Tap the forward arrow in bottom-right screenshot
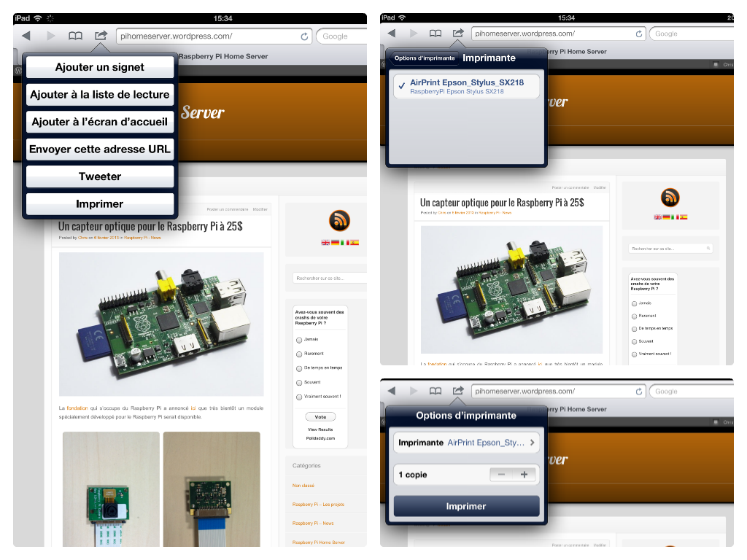This screenshot has height=560, width=747. (414, 391)
